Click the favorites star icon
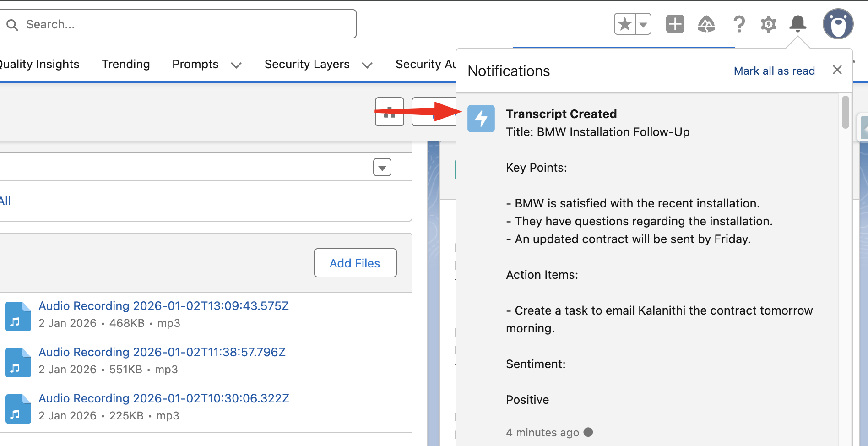Viewport: 868px width, 446px height. pyautogui.click(x=624, y=24)
